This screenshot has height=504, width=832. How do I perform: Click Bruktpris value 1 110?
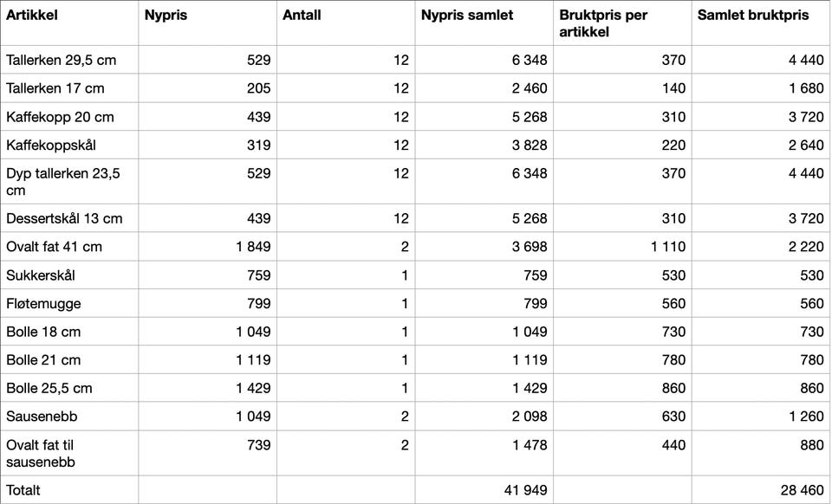[x=668, y=247]
